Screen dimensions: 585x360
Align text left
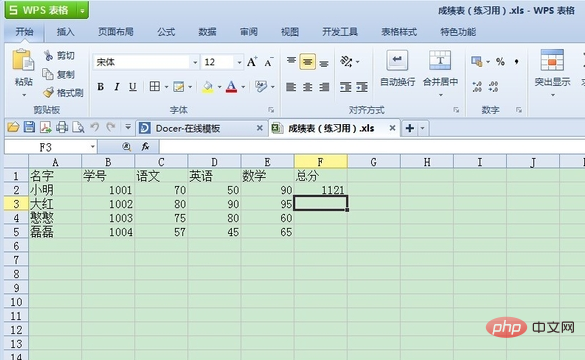point(291,87)
